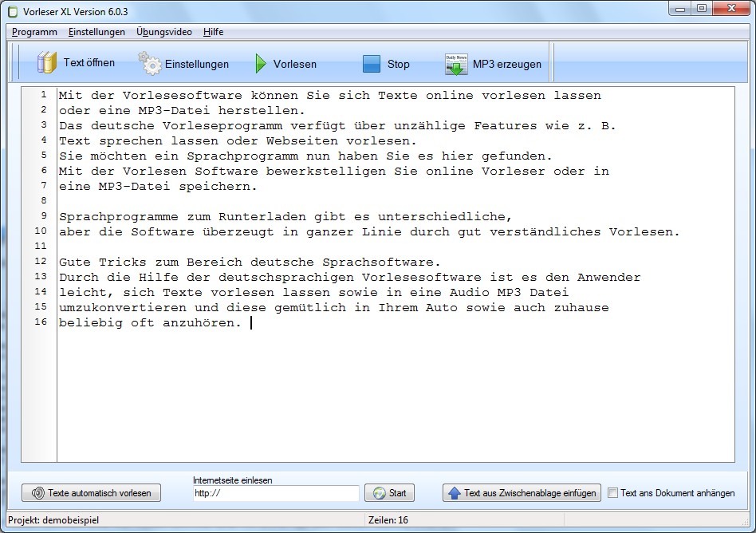The height and width of the screenshot is (533, 756).
Task: Open the Programm menu
Action: pyautogui.click(x=34, y=32)
